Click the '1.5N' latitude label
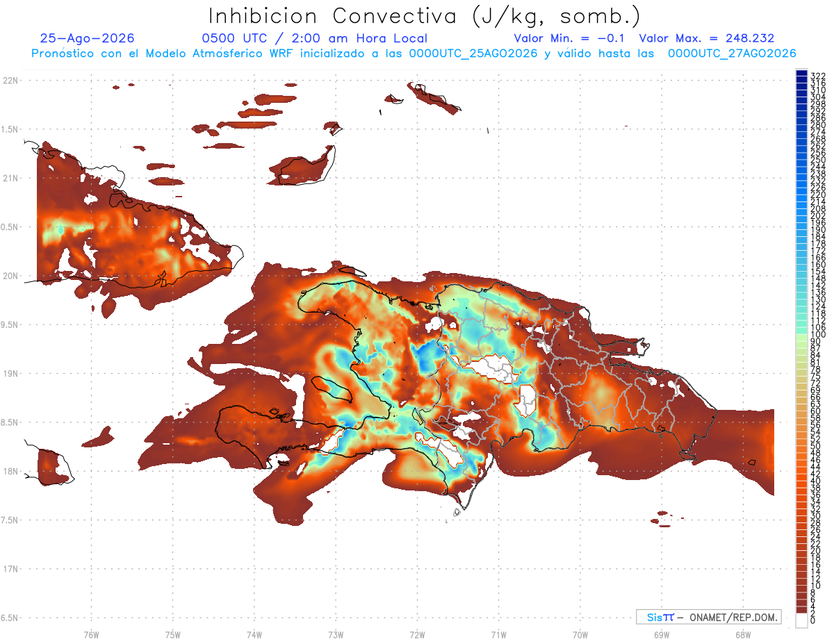Screen dimensions: 834x644 [x=11, y=129]
